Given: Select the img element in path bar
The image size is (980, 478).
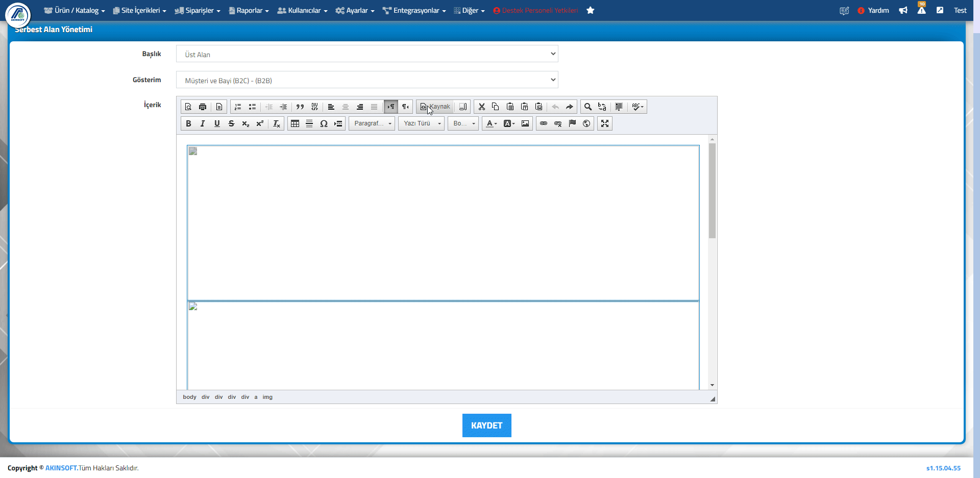Looking at the screenshot, I should [267, 397].
